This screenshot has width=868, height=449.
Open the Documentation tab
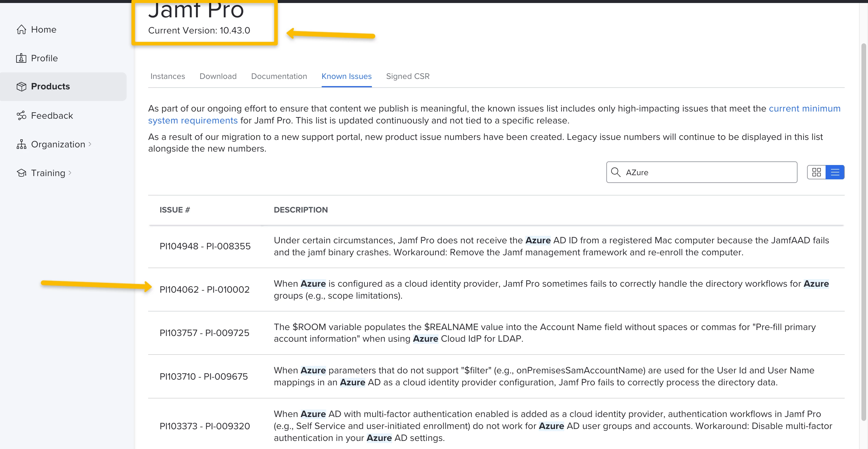[x=279, y=77]
